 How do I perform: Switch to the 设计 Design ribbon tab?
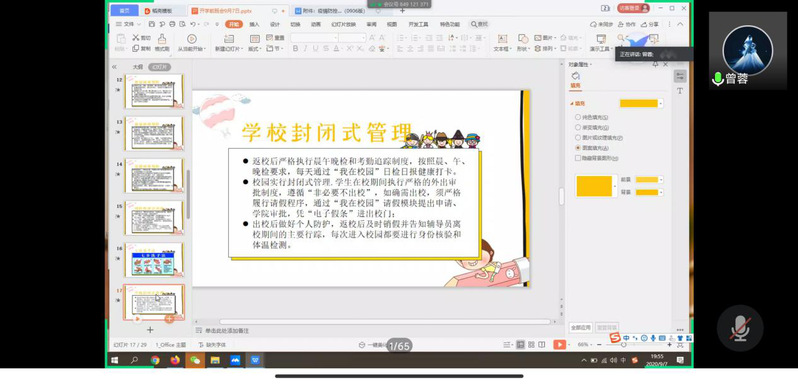(275, 24)
